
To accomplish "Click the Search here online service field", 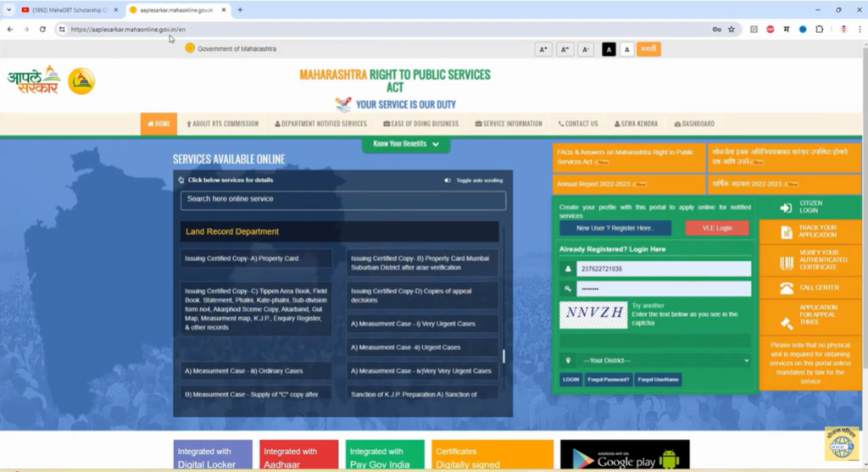I will tap(342, 200).
